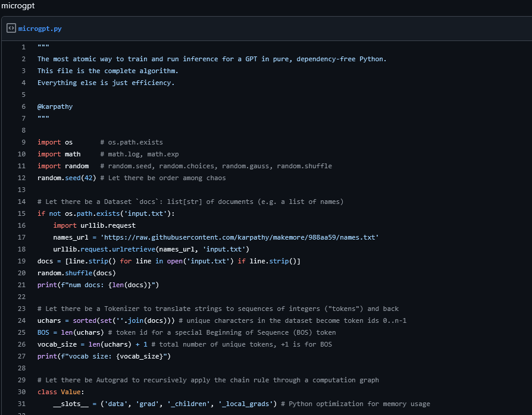Click the microgpt heading text
This screenshot has height=415, width=532.
point(18,6)
